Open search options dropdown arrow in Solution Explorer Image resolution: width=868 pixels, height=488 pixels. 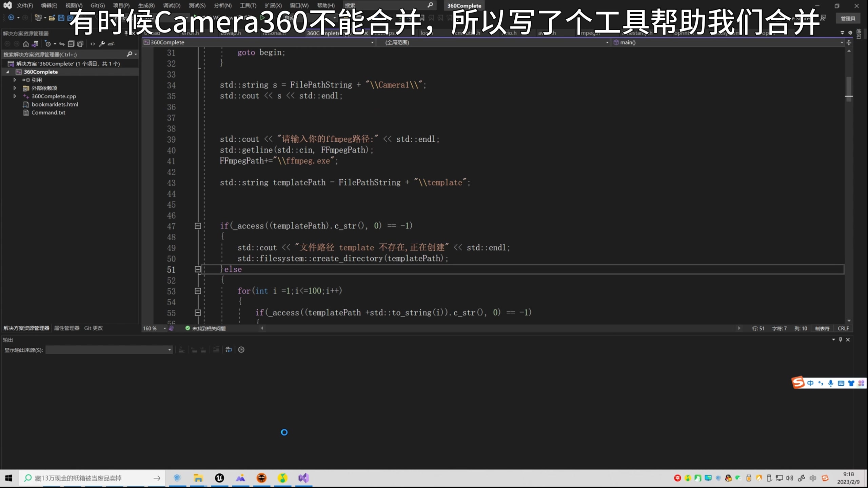(136, 54)
